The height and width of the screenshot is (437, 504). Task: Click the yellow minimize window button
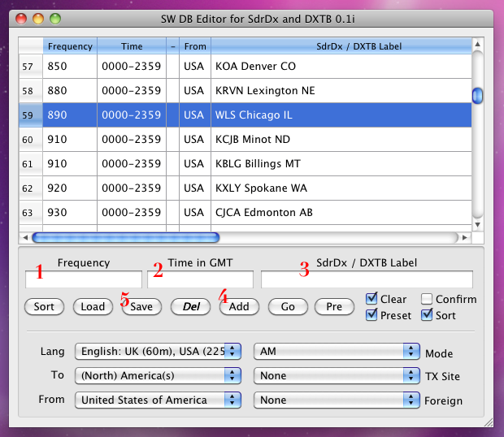(x=38, y=19)
